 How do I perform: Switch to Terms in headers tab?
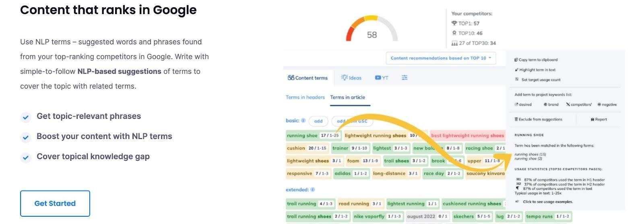(x=305, y=97)
